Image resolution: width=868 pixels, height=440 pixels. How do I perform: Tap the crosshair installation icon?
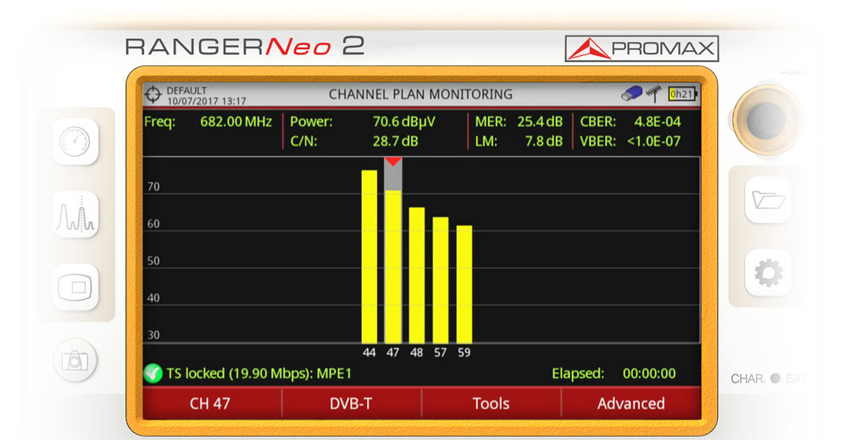click(x=153, y=95)
